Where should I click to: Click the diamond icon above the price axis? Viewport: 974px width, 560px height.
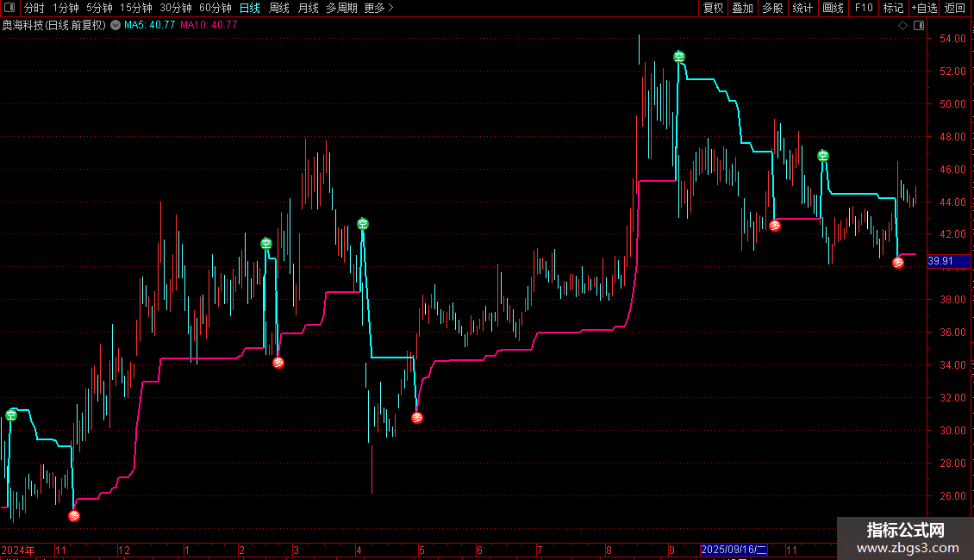coord(902,26)
